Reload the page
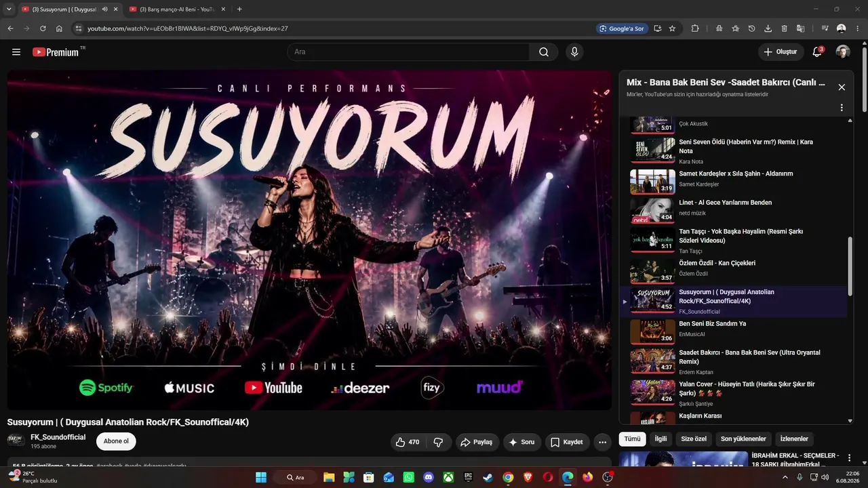This screenshot has height=488, width=868. point(43,28)
